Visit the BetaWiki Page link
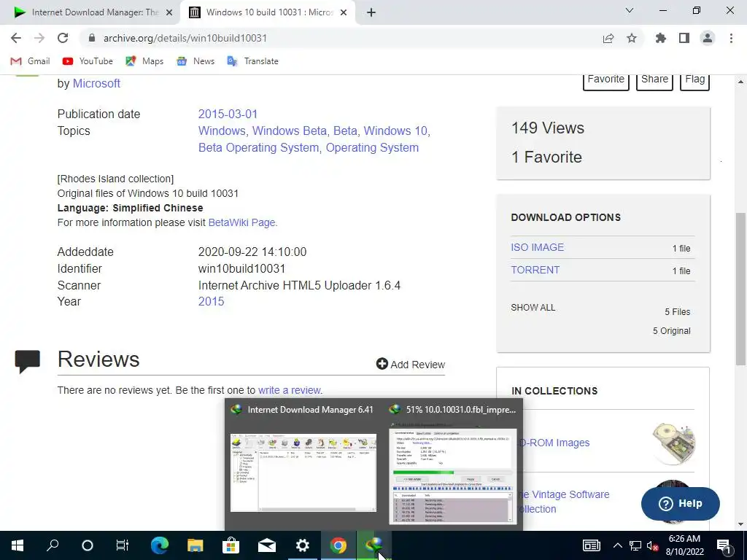The image size is (747, 560). 241,222
